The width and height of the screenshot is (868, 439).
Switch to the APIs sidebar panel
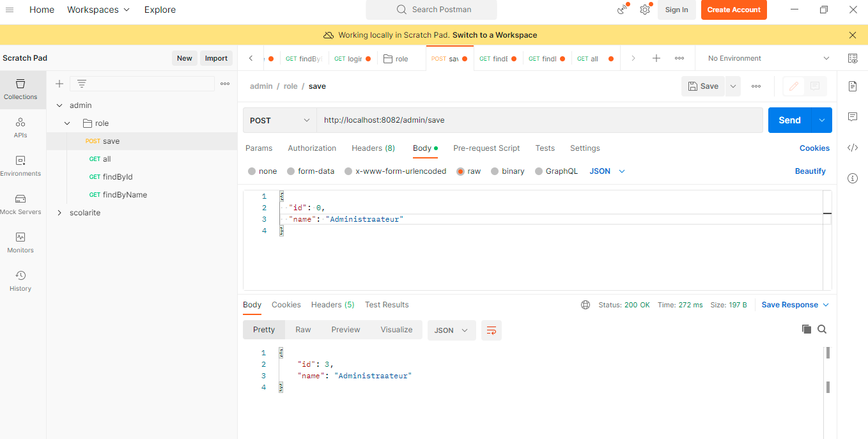click(20, 127)
